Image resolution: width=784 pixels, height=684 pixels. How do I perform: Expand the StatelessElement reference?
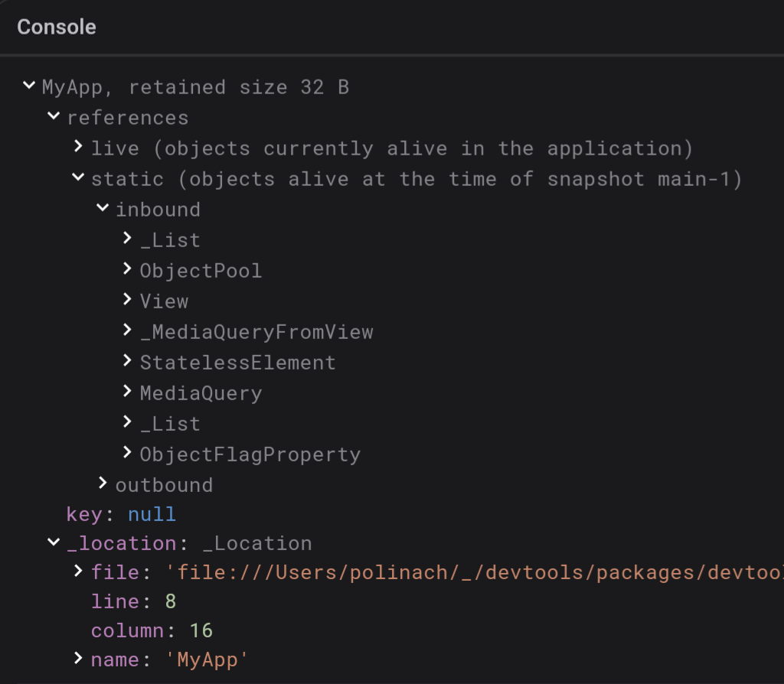(127, 361)
